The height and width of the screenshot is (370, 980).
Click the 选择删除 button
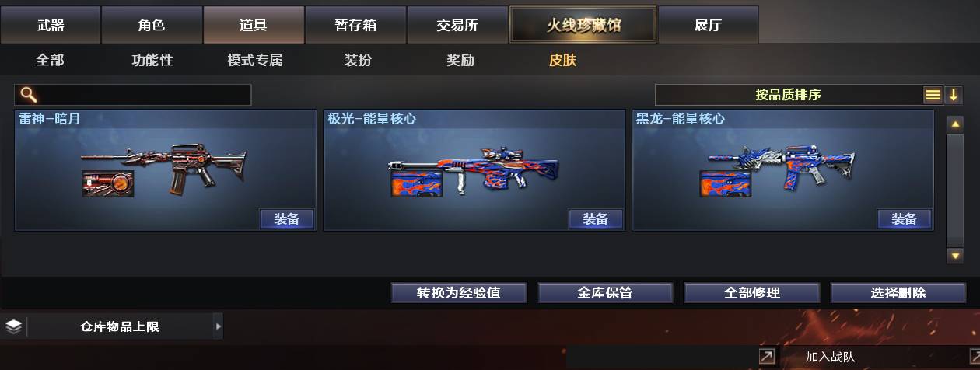click(x=898, y=293)
